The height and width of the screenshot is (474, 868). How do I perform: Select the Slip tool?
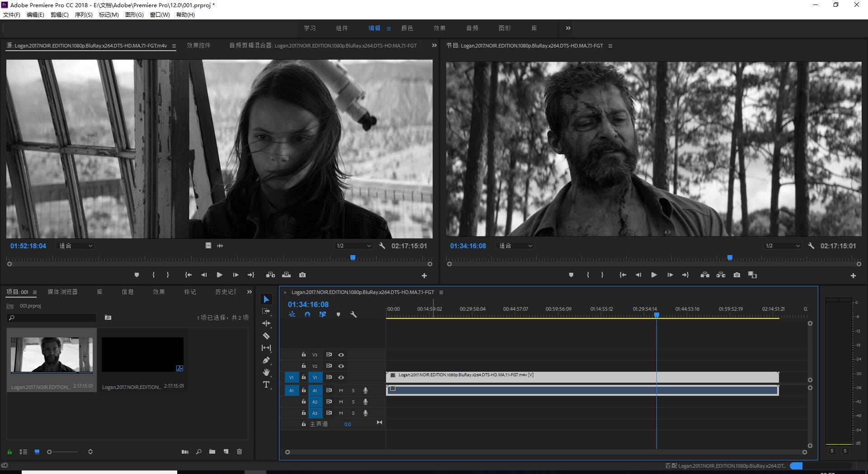click(266, 348)
